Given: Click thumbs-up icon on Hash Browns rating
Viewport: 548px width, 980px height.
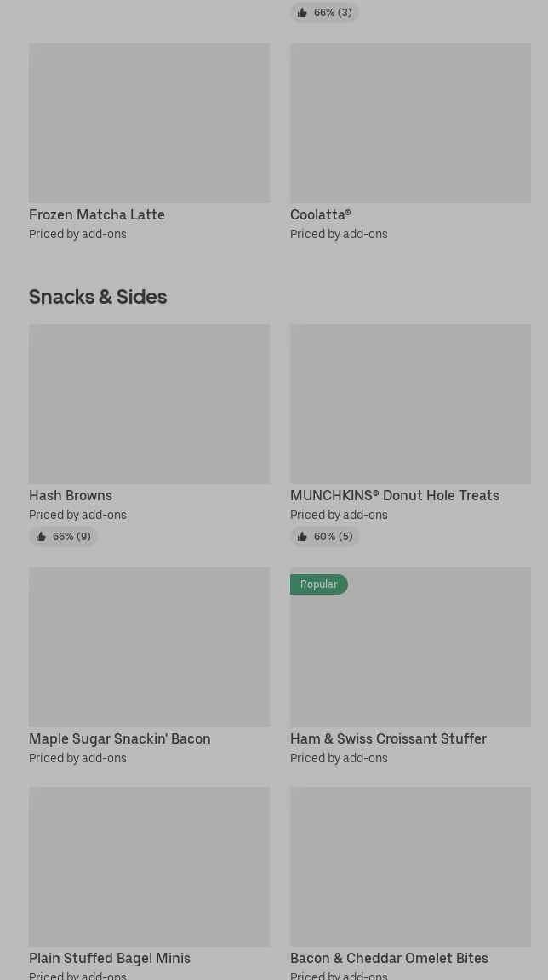Looking at the screenshot, I should click(x=41, y=537).
